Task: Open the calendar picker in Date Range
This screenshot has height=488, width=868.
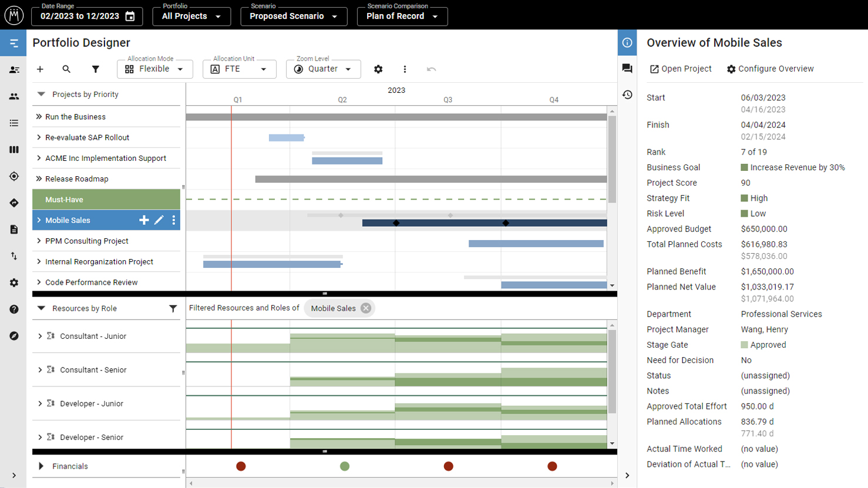Action: point(130,16)
